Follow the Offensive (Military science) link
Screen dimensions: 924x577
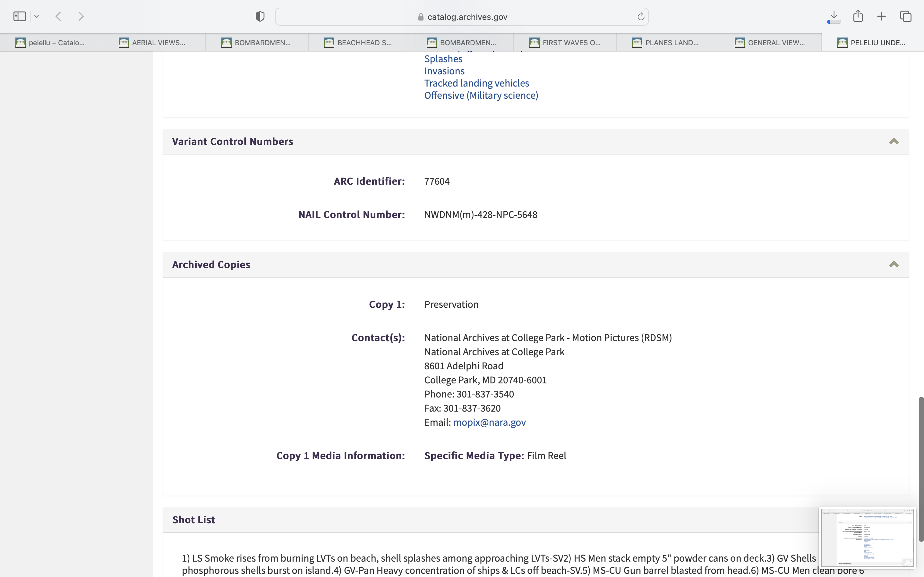pos(481,95)
